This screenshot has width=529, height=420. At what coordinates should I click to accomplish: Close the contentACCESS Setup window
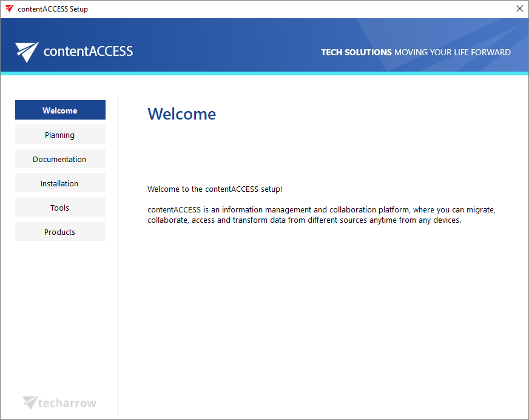click(x=519, y=8)
